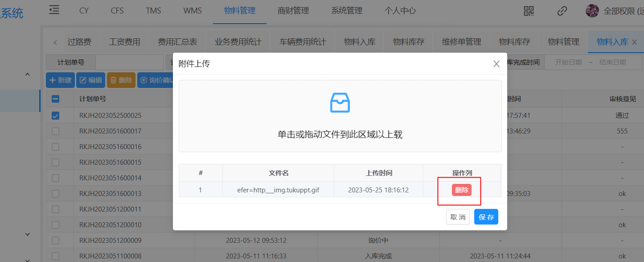Open the 维修单管理 tab
The image size is (644, 262).
tap(461, 42)
